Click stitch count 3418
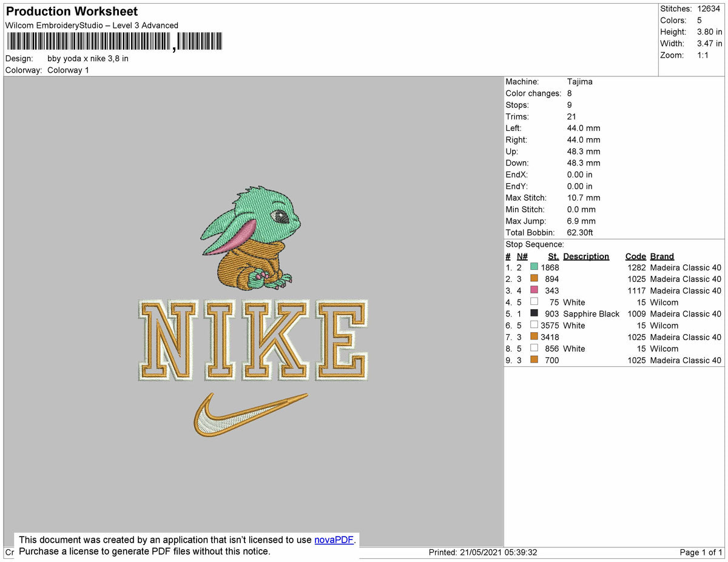 tap(550, 336)
